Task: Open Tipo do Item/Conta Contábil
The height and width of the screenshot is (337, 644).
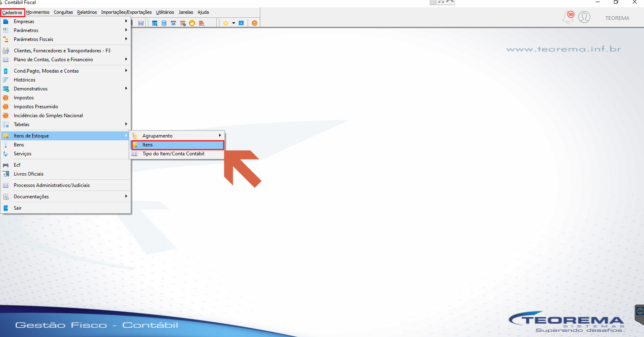Action: point(177,154)
